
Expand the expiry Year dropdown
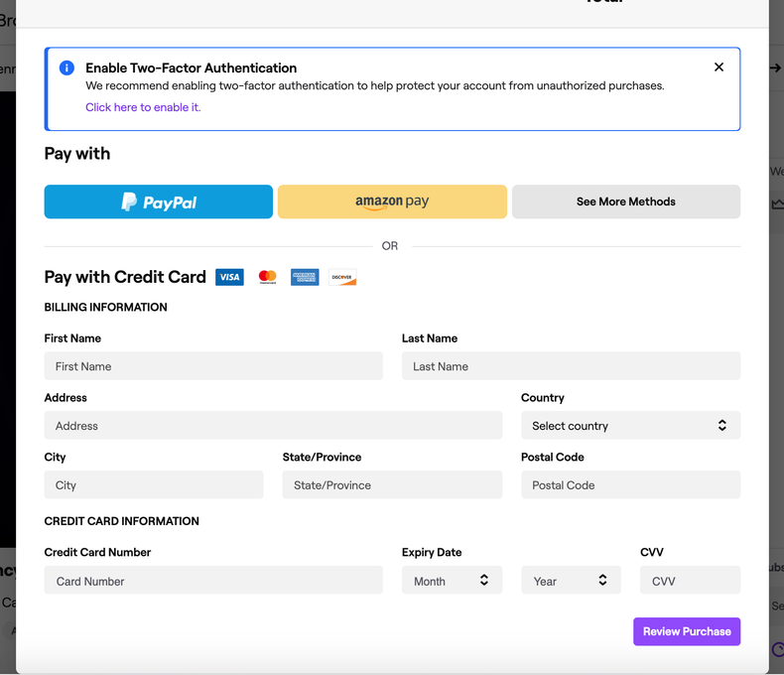pyautogui.click(x=571, y=581)
